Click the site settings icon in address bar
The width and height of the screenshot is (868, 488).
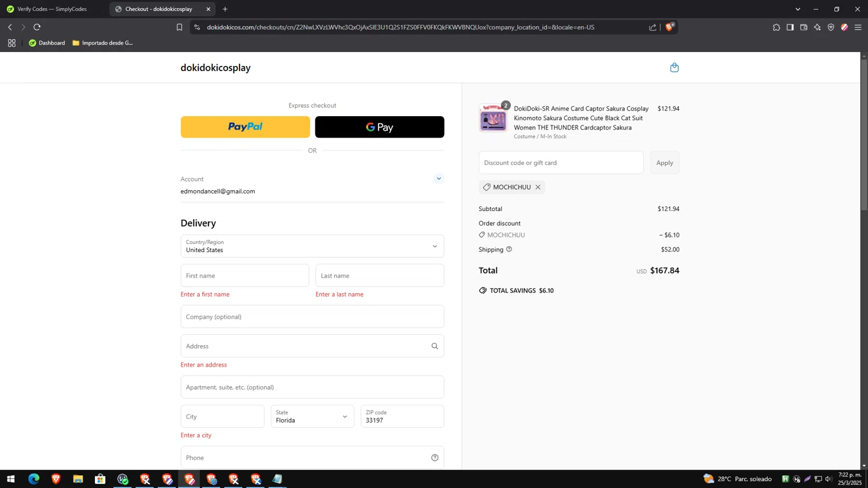pos(197,27)
